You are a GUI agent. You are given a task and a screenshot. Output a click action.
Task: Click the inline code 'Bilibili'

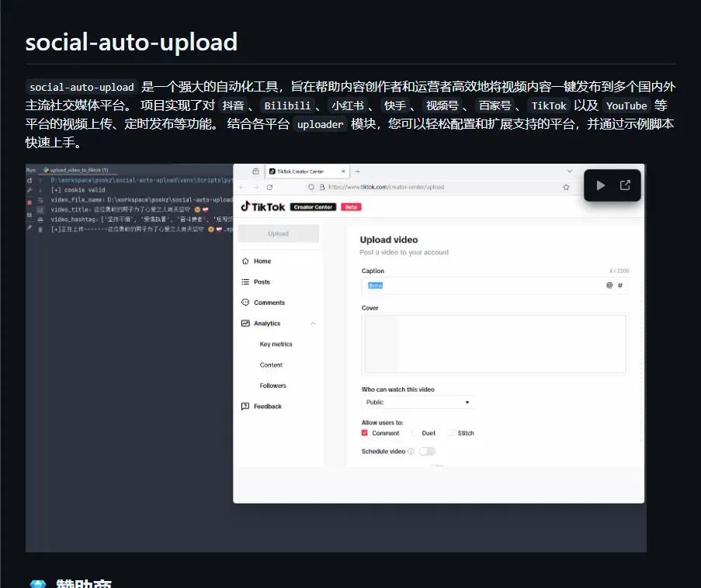pos(287,106)
